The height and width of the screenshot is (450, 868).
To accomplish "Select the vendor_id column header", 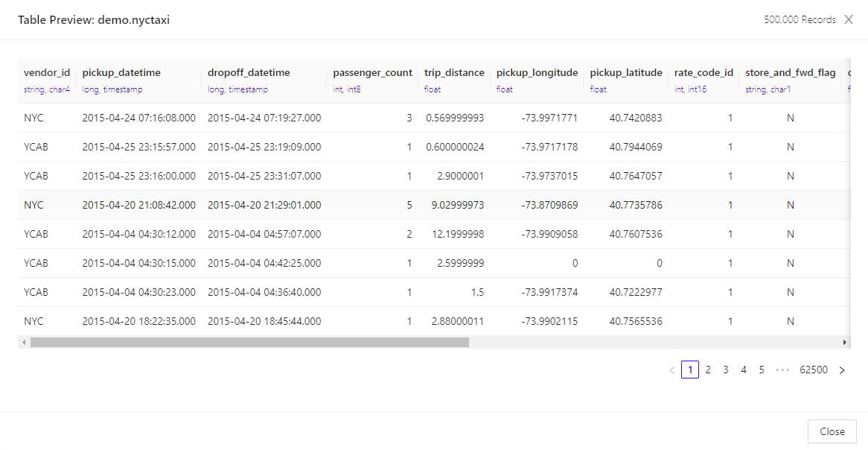I will click(47, 72).
